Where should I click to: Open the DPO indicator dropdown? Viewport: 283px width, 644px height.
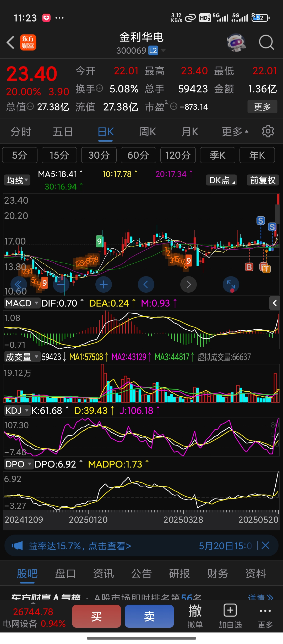[19, 464]
